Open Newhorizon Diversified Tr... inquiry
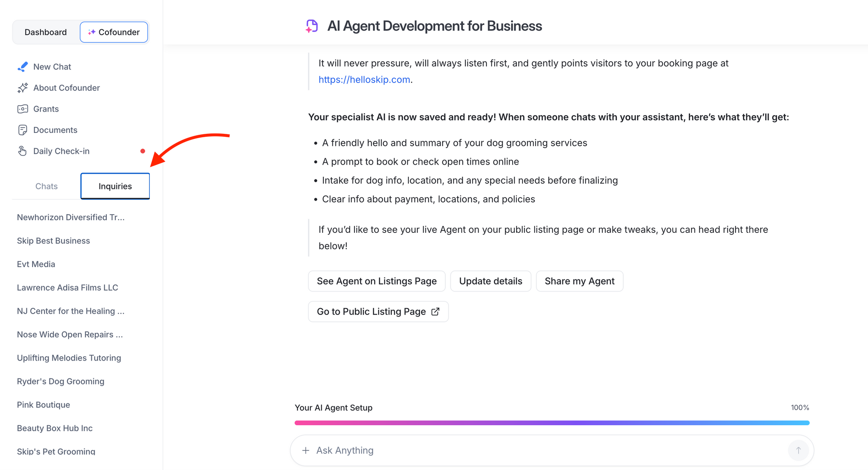Viewport: 868px width, 470px height. coord(71,217)
